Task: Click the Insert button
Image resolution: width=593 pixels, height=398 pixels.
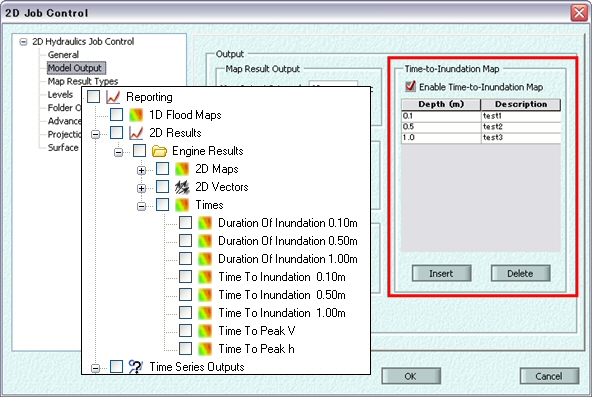Action: 441,273
